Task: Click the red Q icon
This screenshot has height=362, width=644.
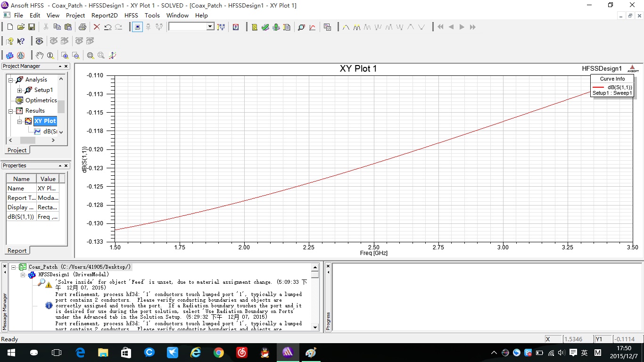Action: coord(236,27)
